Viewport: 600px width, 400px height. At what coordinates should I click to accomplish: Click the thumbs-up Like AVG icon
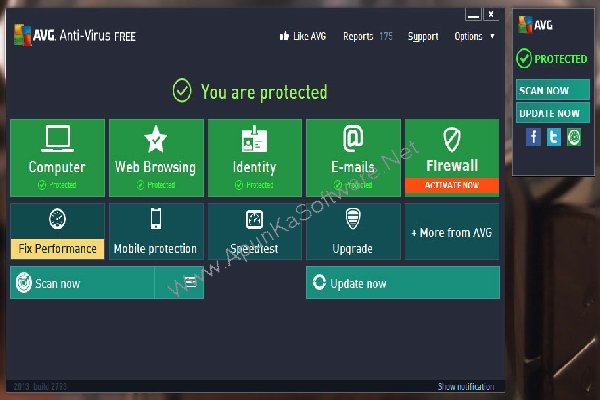pos(284,36)
